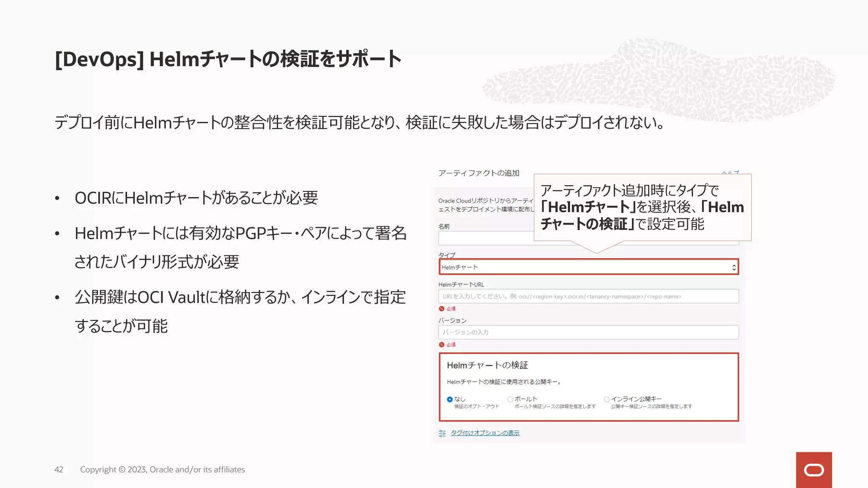Click the Oracle copyright footer text
Screen dimensions: 868x488
click(162, 469)
